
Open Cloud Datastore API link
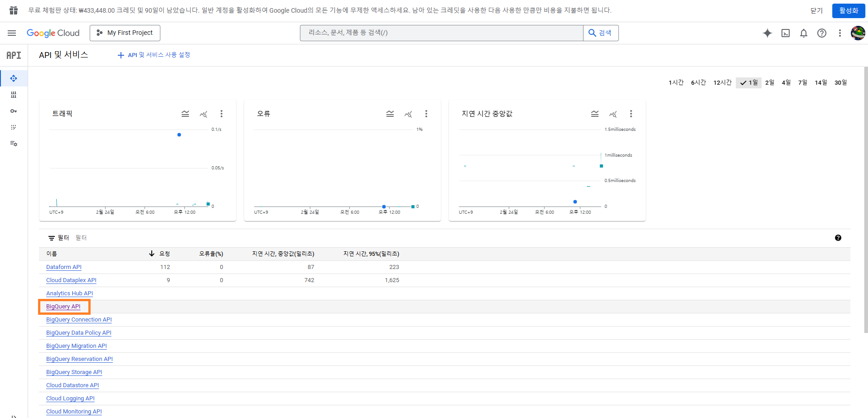tap(72, 385)
